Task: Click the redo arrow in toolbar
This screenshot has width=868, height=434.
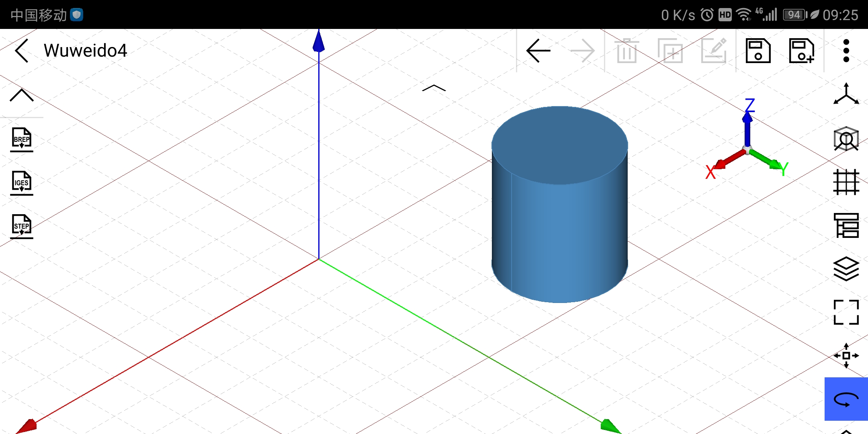Action: [x=582, y=51]
